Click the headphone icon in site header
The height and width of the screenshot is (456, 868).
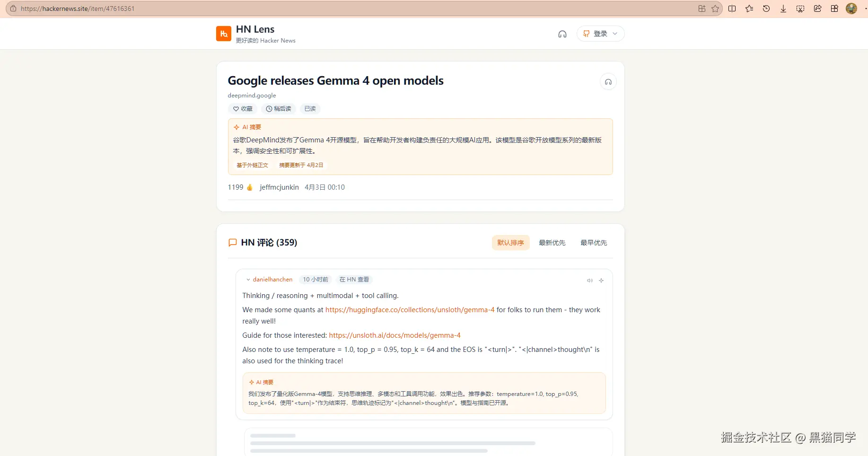tap(562, 34)
